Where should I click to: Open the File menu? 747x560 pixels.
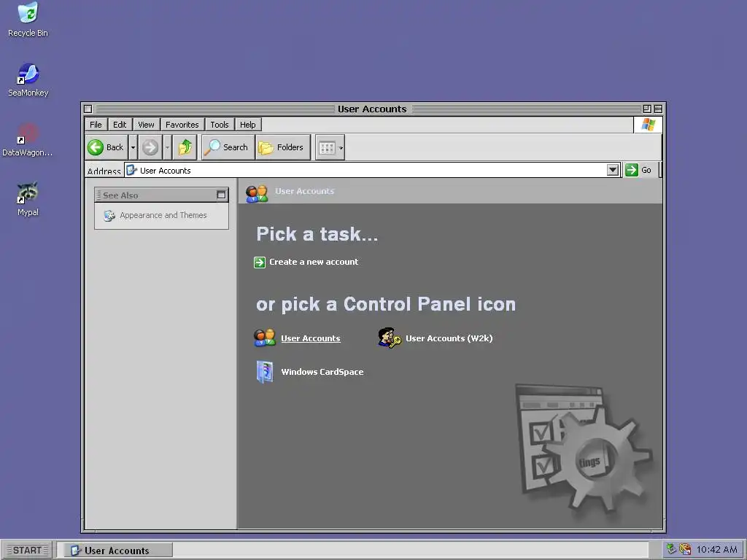(96, 124)
